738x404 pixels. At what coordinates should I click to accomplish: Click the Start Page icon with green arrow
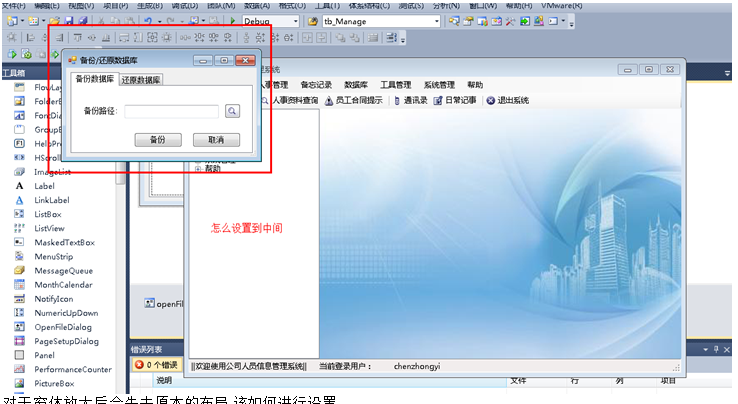525,21
